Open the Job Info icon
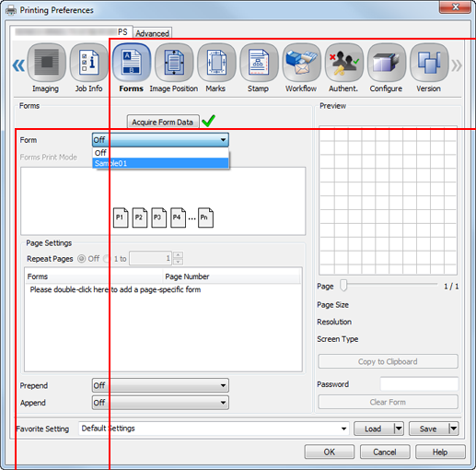476x470 pixels. tap(89, 63)
